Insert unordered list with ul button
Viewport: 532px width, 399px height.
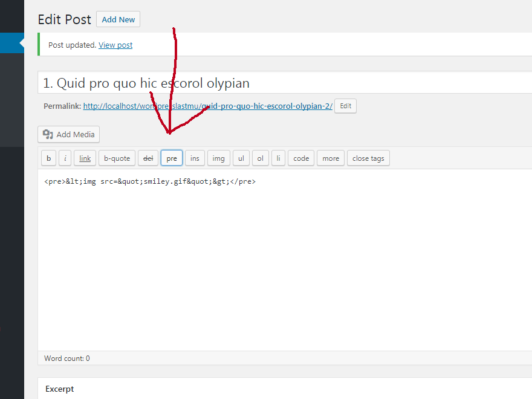[241, 158]
